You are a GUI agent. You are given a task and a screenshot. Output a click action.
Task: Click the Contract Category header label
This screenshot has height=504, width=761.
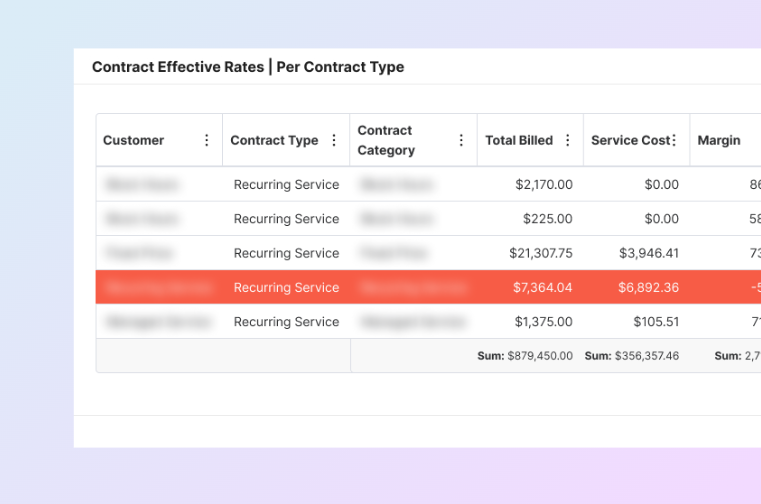coord(386,141)
